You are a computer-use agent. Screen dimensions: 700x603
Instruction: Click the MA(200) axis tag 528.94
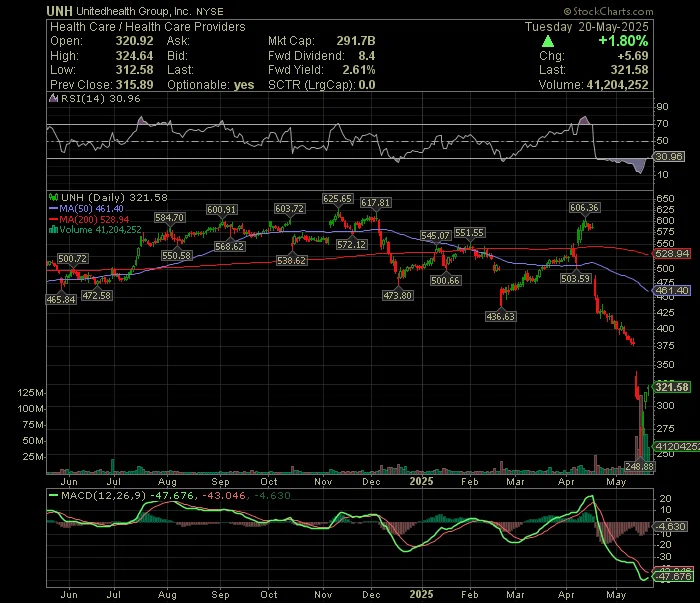(x=673, y=254)
